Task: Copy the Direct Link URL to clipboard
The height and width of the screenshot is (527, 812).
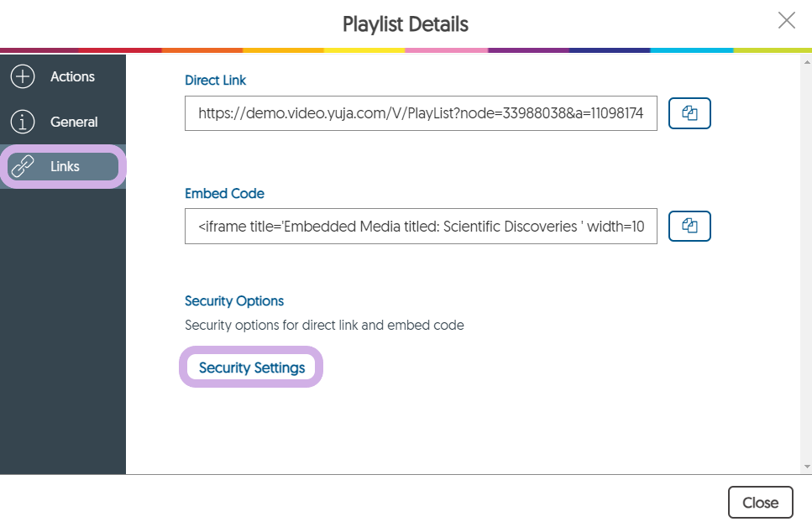Action: point(689,113)
